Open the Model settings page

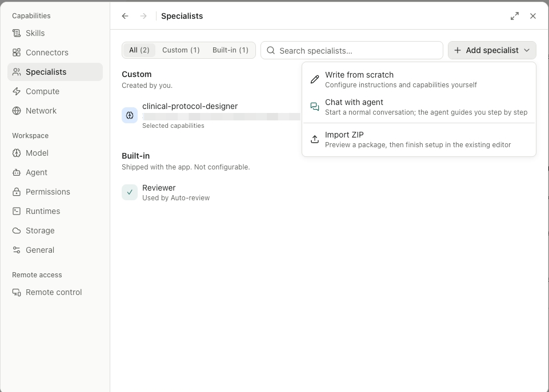click(x=55, y=153)
